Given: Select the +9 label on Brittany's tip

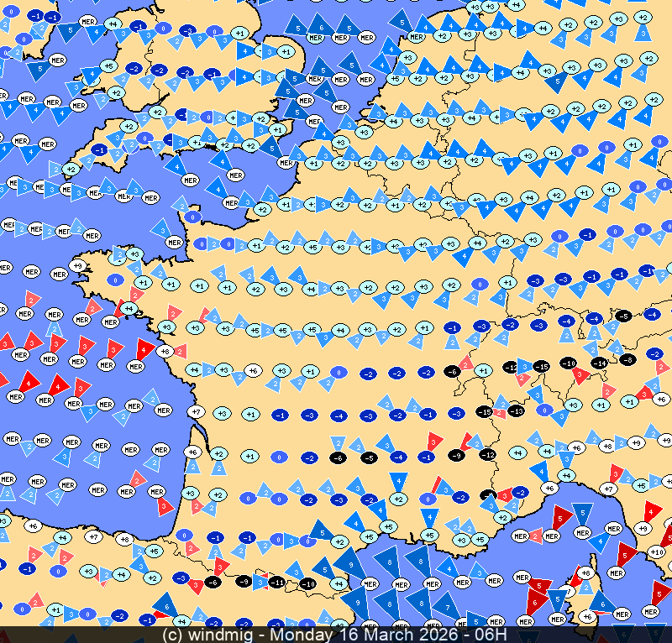Looking at the screenshot, I should pos(78,266).
